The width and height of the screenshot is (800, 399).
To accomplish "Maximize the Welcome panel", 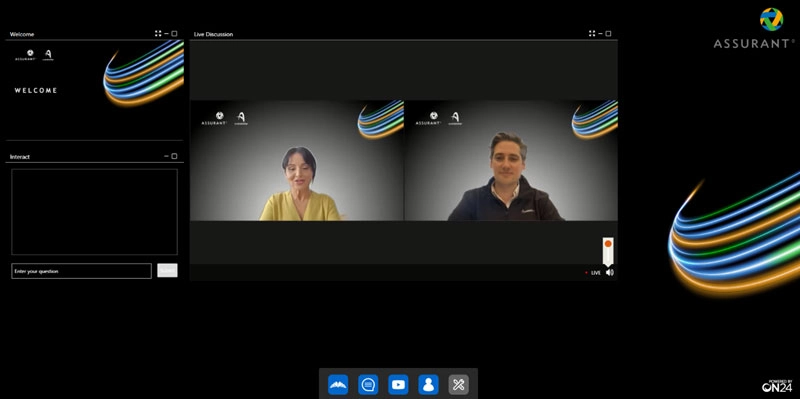I will click(174, 34).
